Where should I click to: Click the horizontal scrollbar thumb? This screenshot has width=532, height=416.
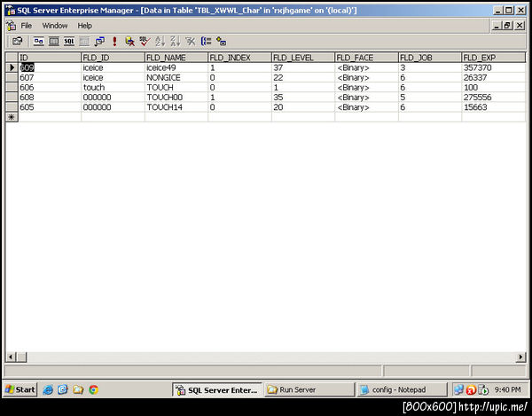pos(21,357)
